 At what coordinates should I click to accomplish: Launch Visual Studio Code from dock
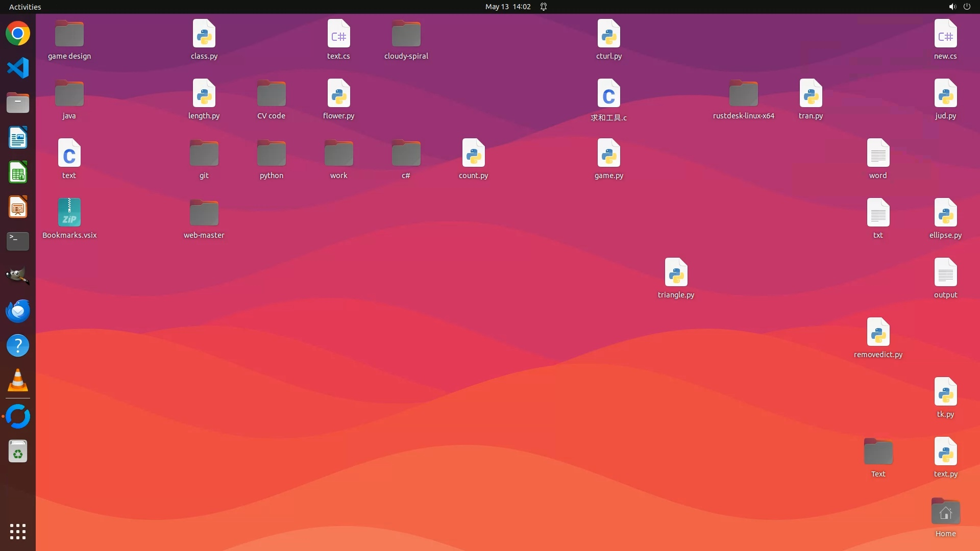18,68
